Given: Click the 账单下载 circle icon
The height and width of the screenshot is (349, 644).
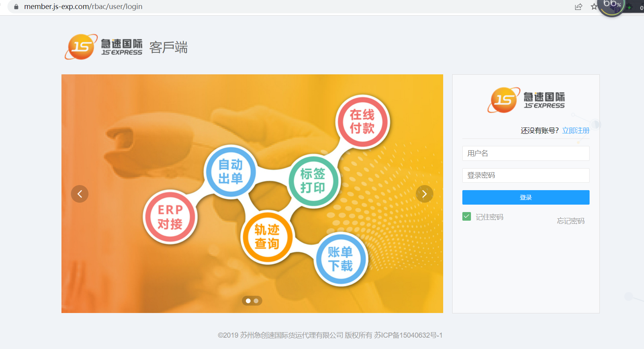Looking at the screenshot, I should (x=340, y=259).
